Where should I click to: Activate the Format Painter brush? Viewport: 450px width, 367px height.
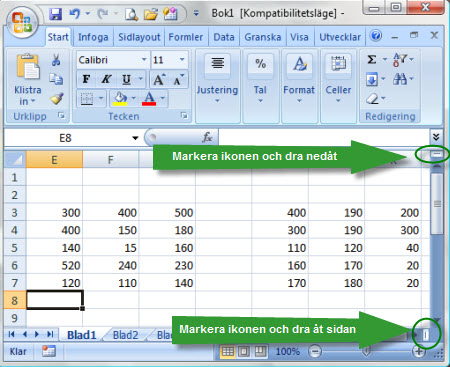point(57,98)
